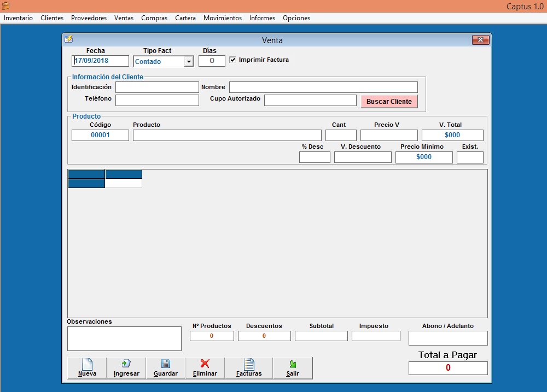The image size is (547, 392).
Task: Click the Captus app icon in title bar
Action: coord(6,6)
